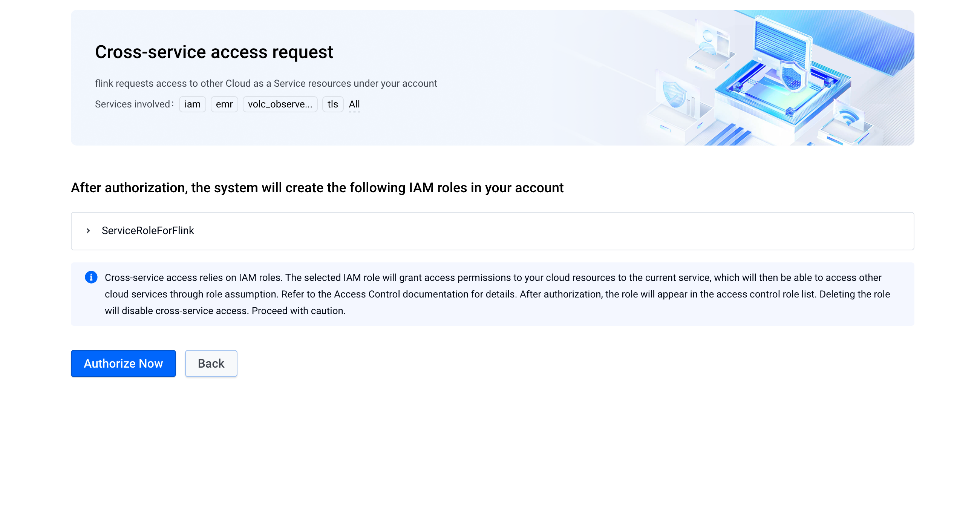Screen dimensions: 980x506
Task: Click the flink requests access description text
Action: click(x=266, y=83)
